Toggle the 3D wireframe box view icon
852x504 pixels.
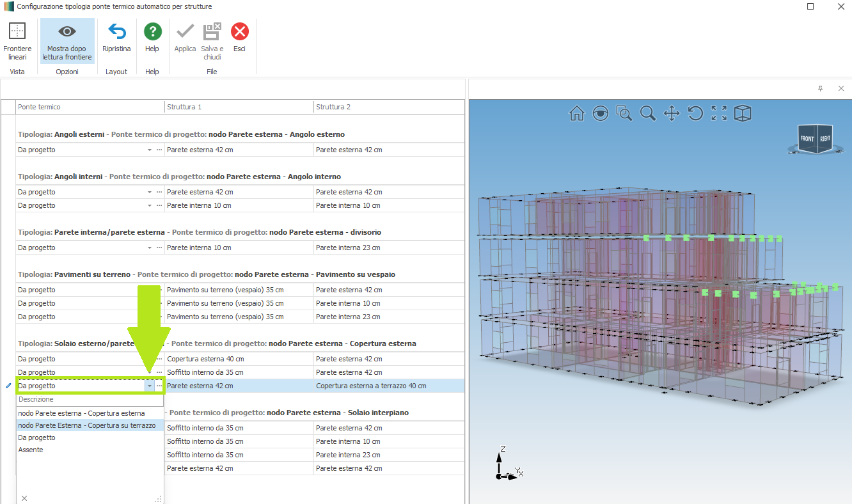pos(743,114)
